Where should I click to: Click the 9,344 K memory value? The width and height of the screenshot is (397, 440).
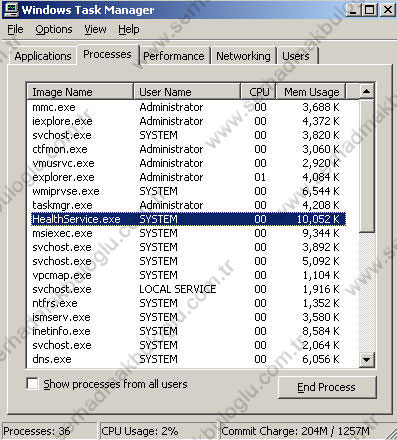(321, 233)
